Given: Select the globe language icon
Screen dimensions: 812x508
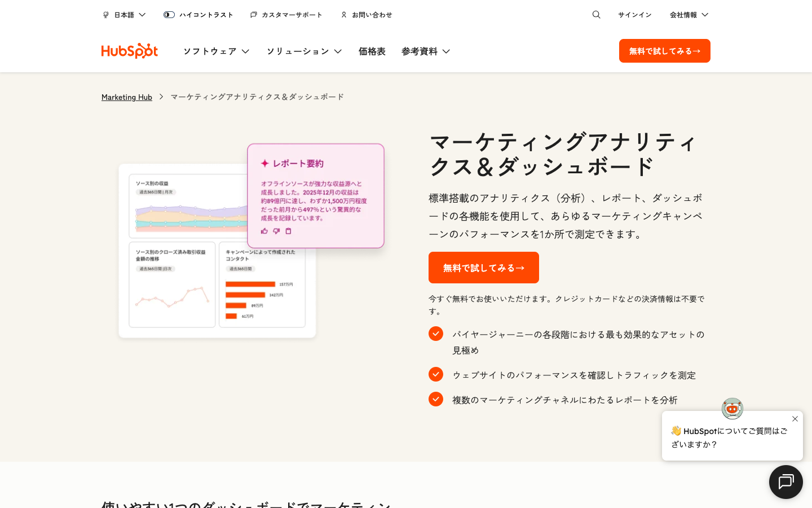Looking at the screenshot, I should coord(105,15).
